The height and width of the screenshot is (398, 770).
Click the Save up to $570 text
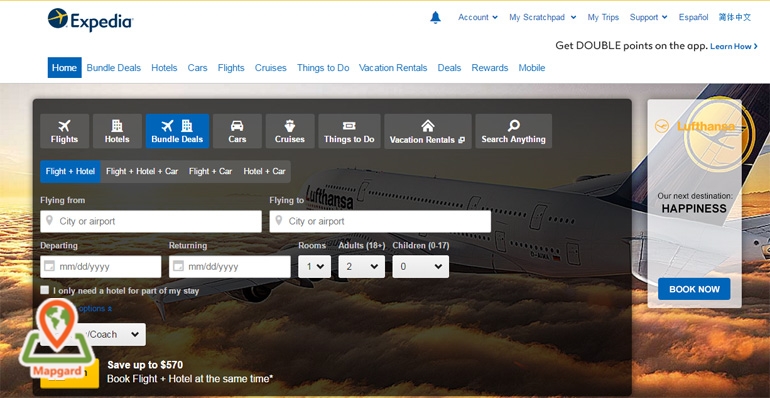click(x=145, y=365)
